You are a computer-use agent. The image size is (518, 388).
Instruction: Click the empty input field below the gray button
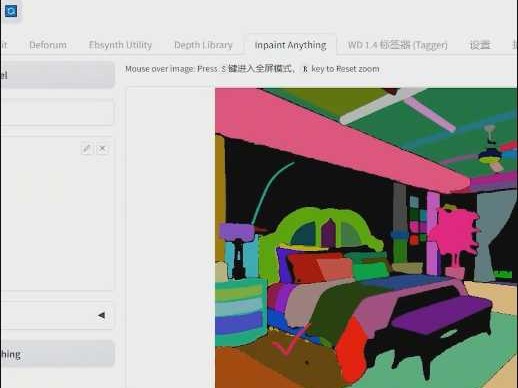tap(57, 112)
